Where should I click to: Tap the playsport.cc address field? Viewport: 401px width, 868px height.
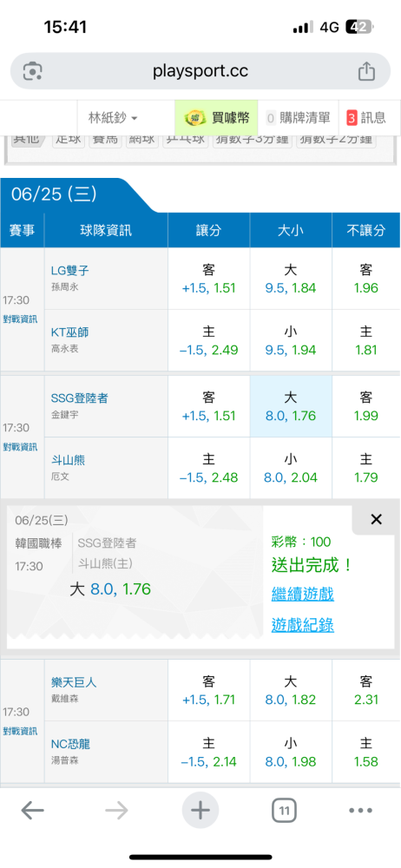click(x=200, y=71)
